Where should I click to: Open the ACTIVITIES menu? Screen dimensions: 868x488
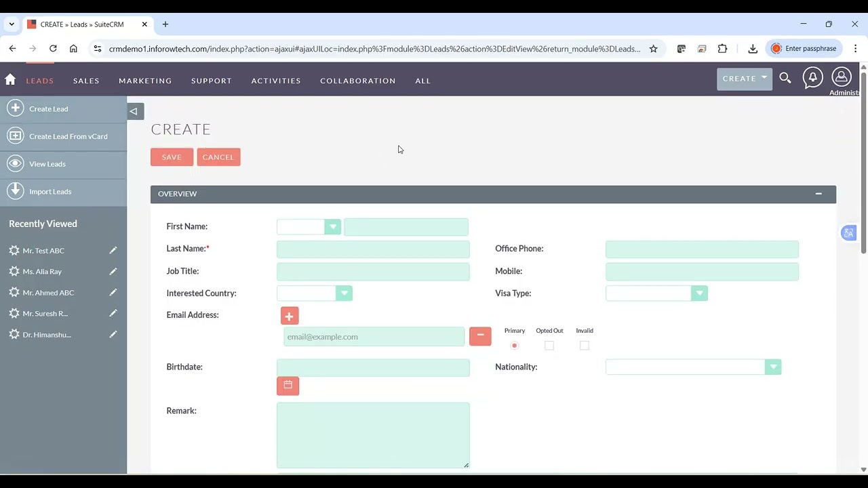pyautogui.click(x=276, y=81)
